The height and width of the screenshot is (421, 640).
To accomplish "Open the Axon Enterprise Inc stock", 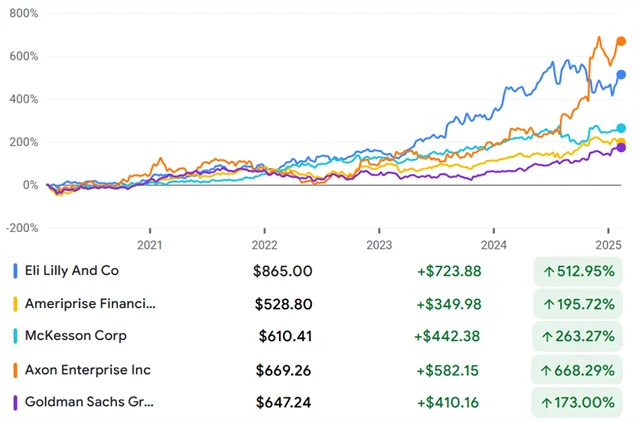I will coord(89,371).
